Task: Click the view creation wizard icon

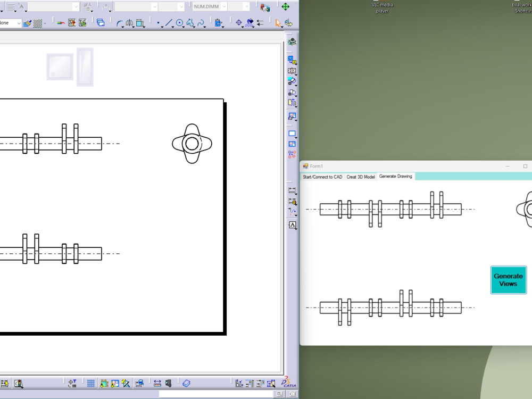Action: [x=292, y=117]
